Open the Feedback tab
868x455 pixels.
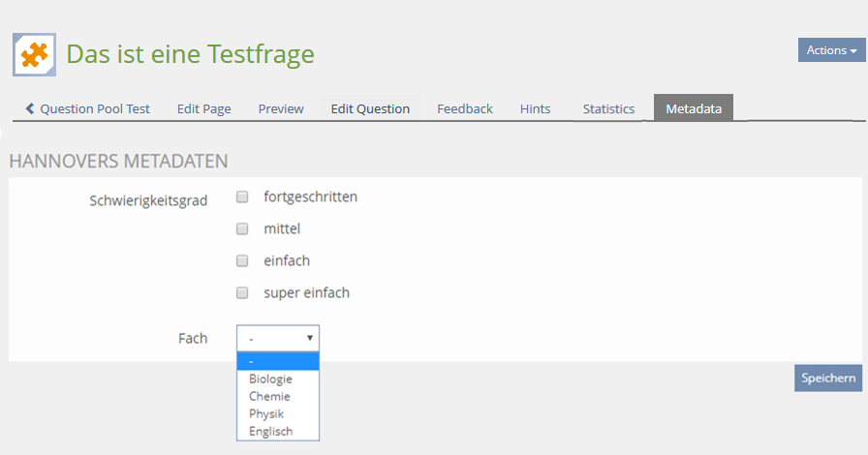465,108
